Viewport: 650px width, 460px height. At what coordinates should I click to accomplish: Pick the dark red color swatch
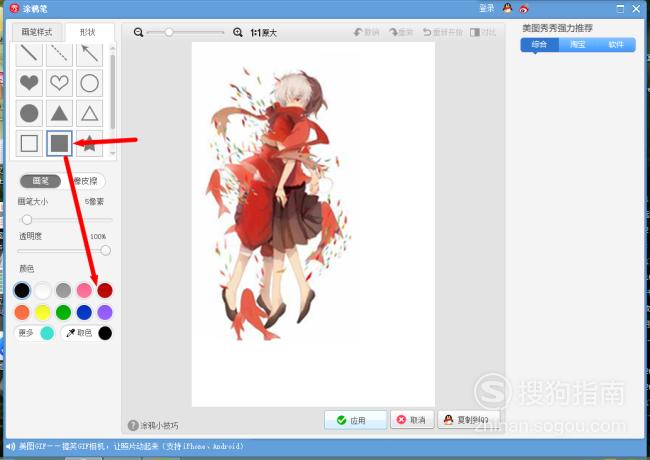(105, 291)
